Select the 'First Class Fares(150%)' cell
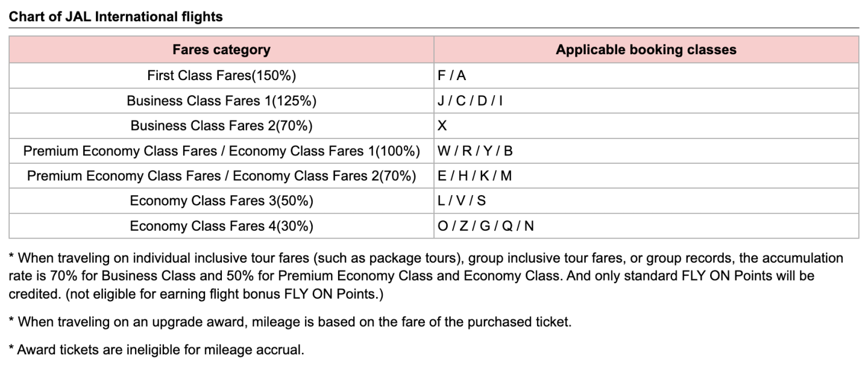This screenshot has width=868, height=365. click(221, 76)
